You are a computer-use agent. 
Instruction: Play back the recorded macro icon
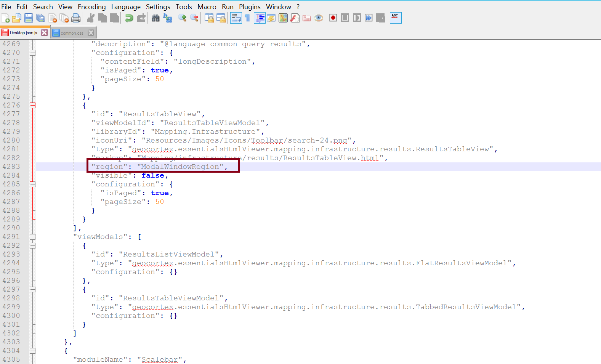click(x=357, y=18)
